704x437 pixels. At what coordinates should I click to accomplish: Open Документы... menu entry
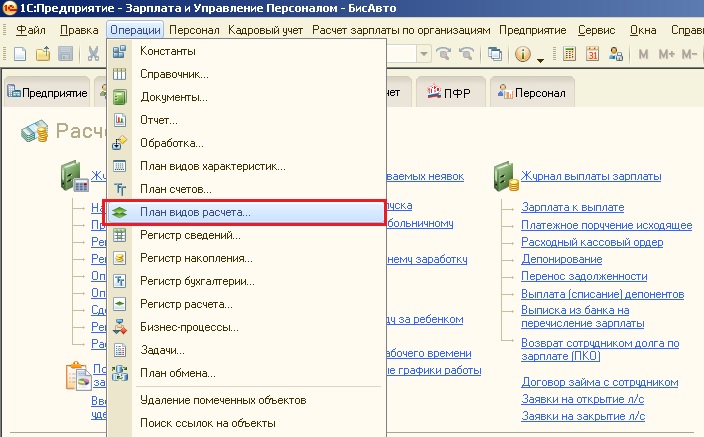(x=246, y=97)
